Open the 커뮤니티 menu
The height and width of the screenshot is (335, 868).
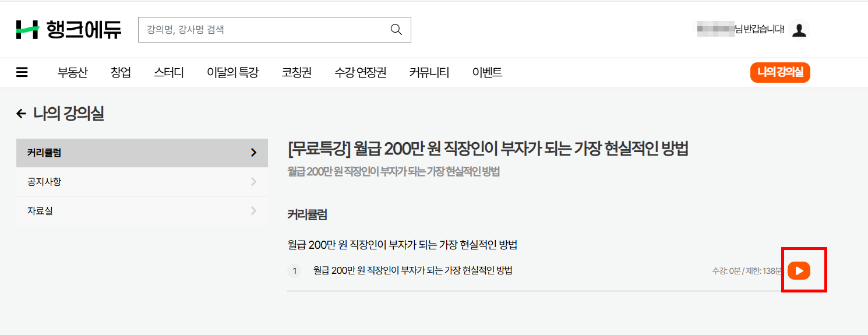point(429,73)
